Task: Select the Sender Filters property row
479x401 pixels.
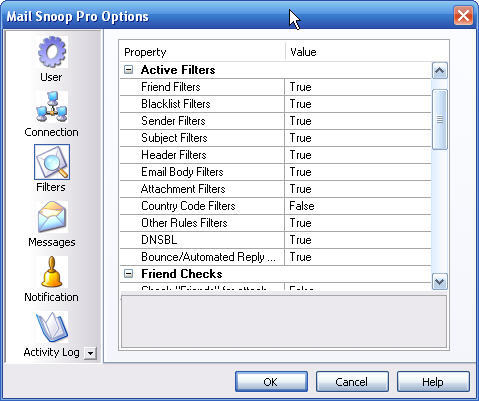Action: 275,121
